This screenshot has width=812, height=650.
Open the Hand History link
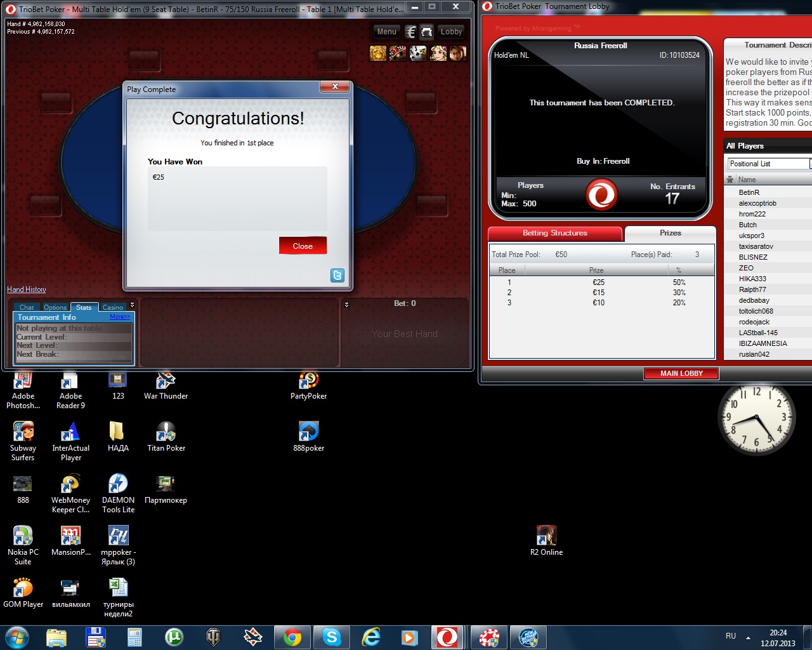point(27,289)
